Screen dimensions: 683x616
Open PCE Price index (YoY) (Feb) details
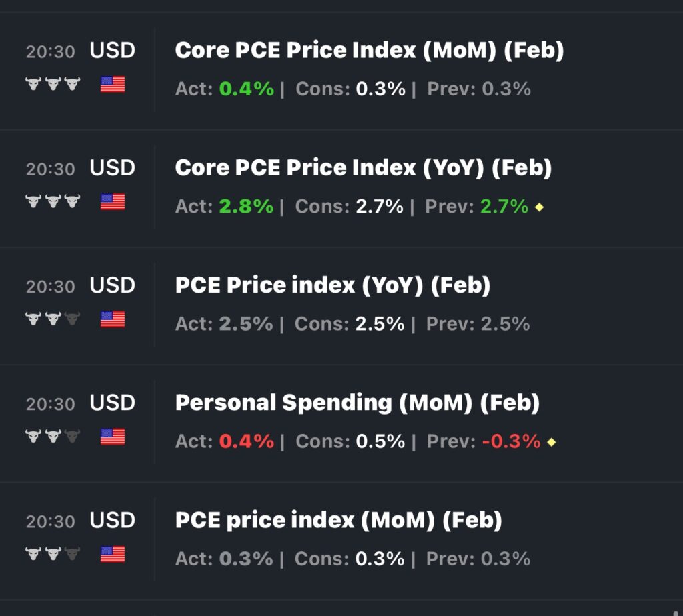coord(332,285)
